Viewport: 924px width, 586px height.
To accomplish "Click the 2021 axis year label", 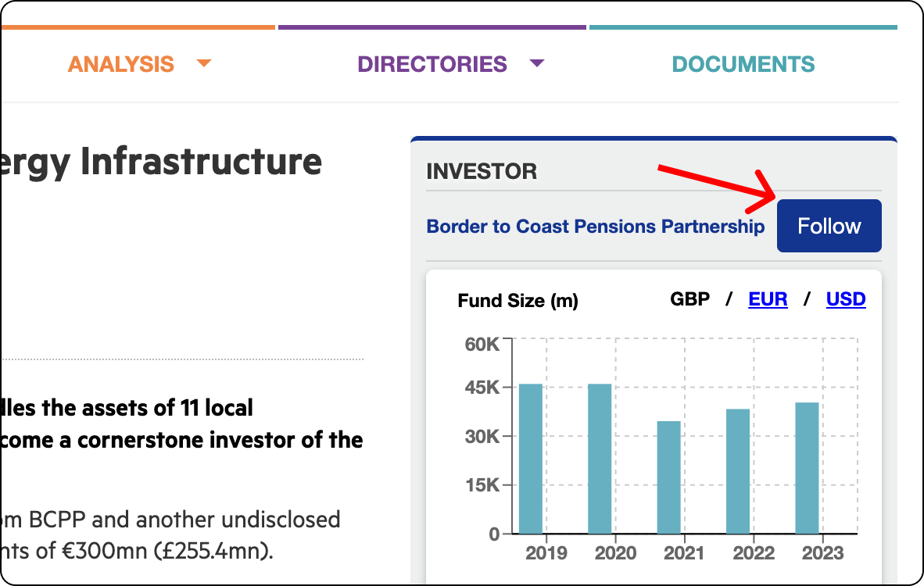I will (684, 553).
